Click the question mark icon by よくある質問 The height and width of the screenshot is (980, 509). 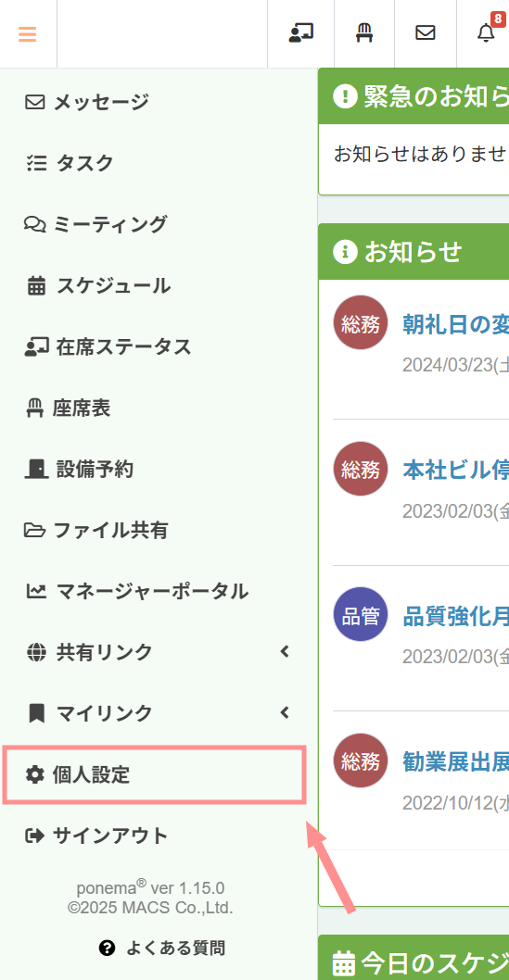coord(107,949)
